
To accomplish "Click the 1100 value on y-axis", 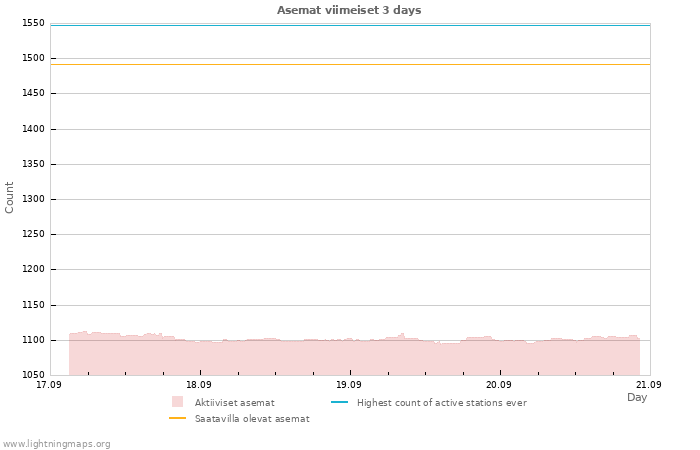I will pos(33,340).
